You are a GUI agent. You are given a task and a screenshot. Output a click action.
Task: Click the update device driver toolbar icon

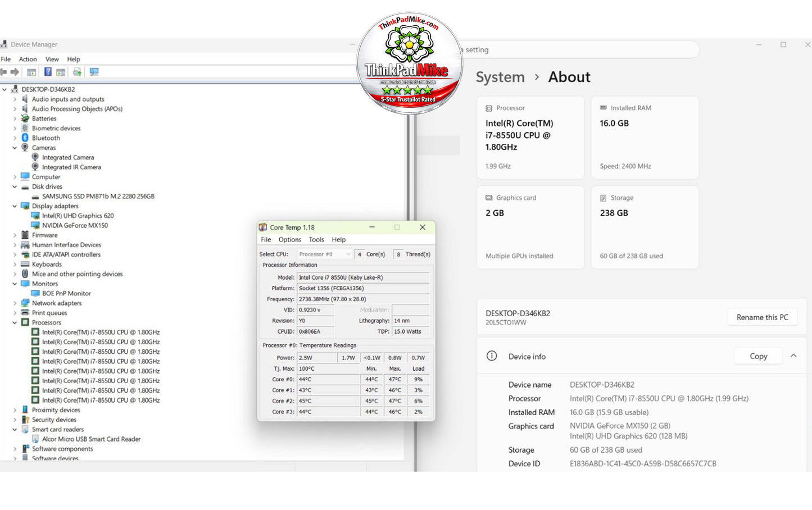pos(77,72)
